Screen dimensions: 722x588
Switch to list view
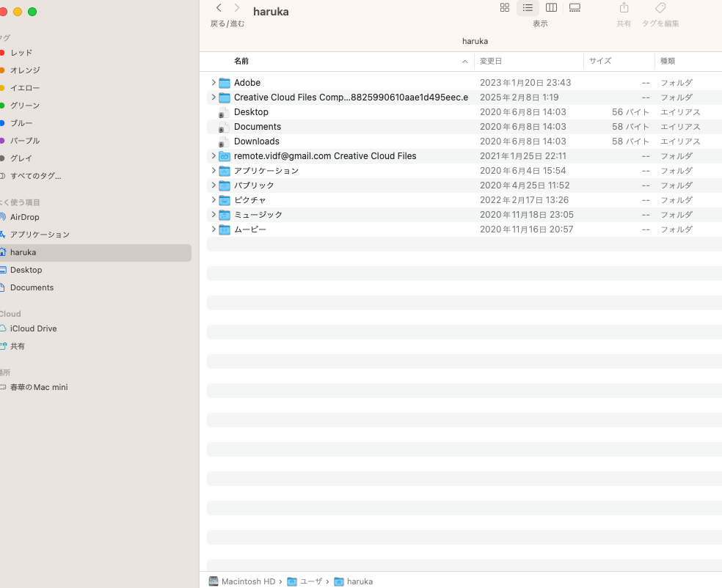(x=528, y=8)
